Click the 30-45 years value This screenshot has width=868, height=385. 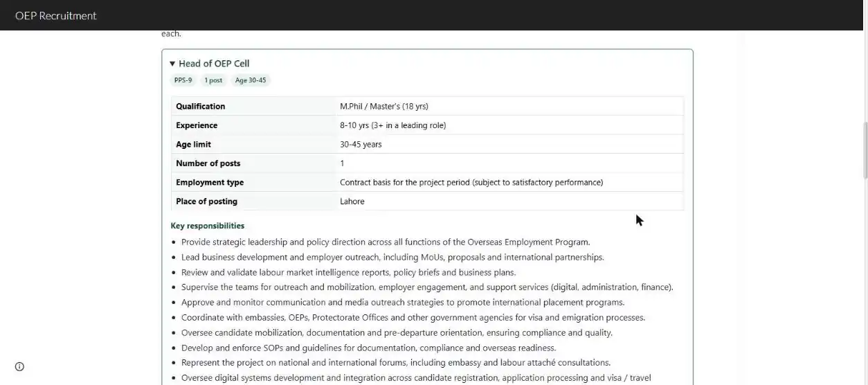tap(361, 145)
